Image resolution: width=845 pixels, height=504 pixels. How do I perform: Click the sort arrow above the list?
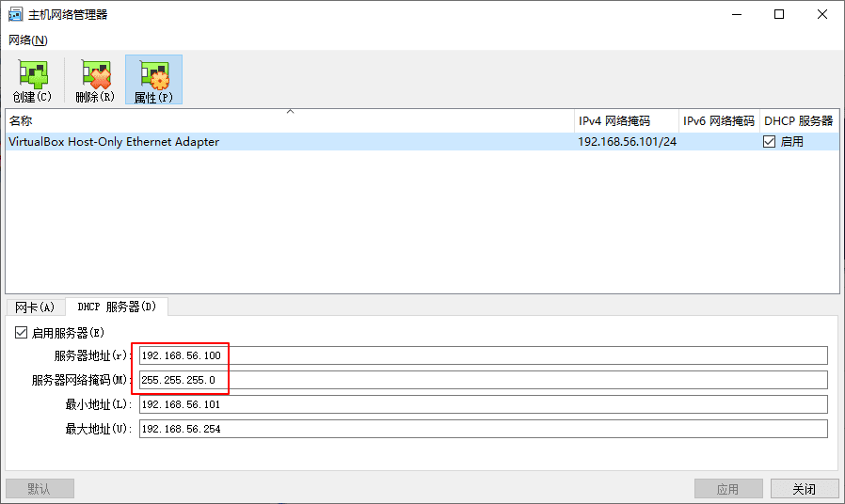pyautogui.click(x=290, y=112)
